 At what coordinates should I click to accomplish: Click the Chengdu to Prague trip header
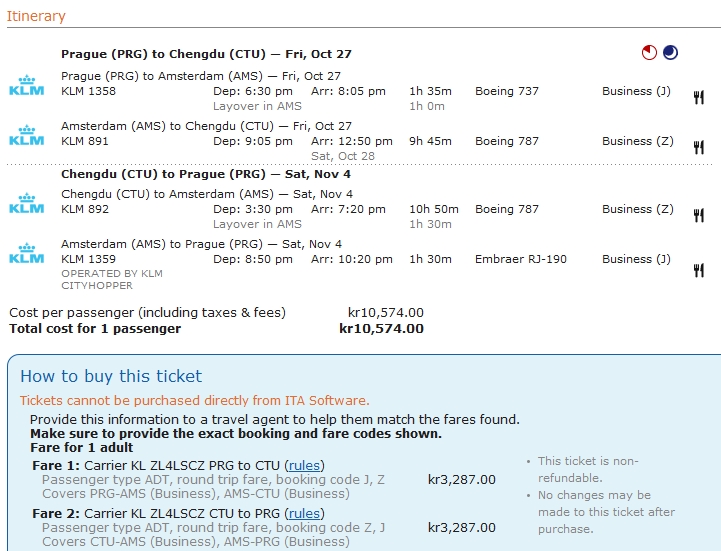point(206,174)
